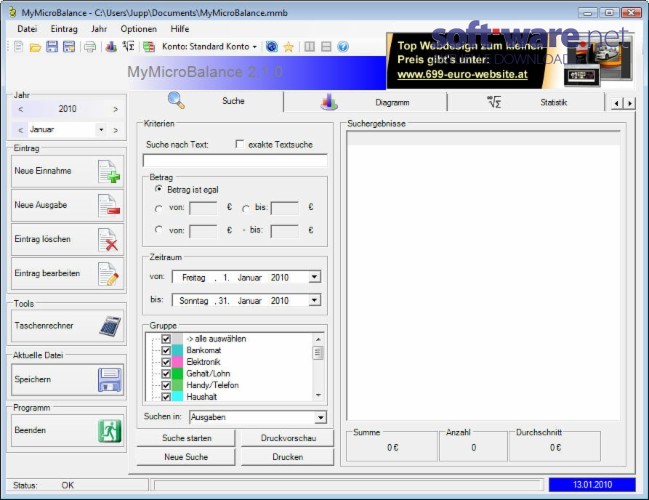
Task: Edit entry with Eintrag bearbeiten
Action: point(67,274)
